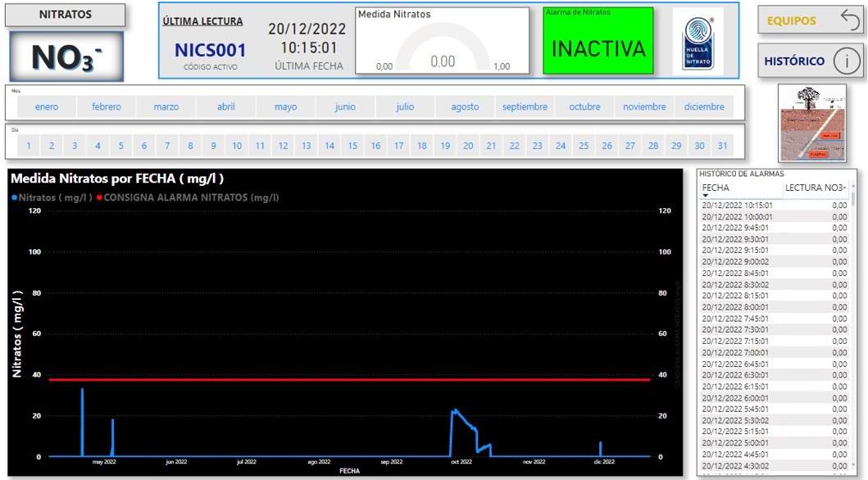Select day 25 in day slicer
This screenshot has width=868, height=480.
click(x=584, y=146)
